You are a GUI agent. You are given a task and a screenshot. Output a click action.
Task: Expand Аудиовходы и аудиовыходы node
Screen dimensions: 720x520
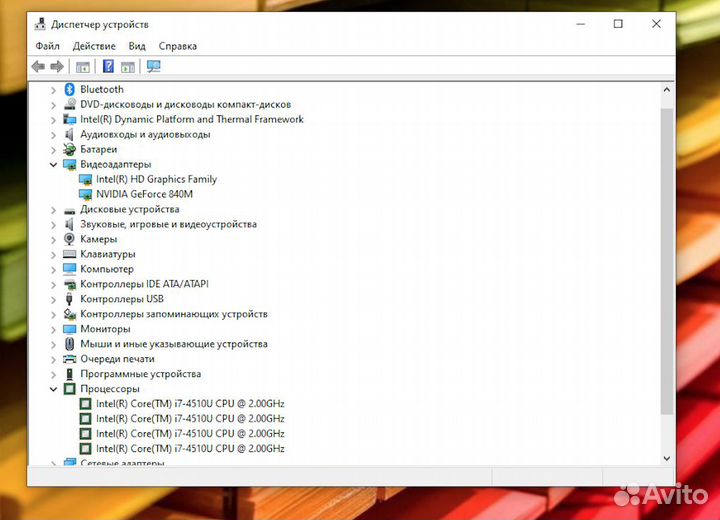click(53, 135)
